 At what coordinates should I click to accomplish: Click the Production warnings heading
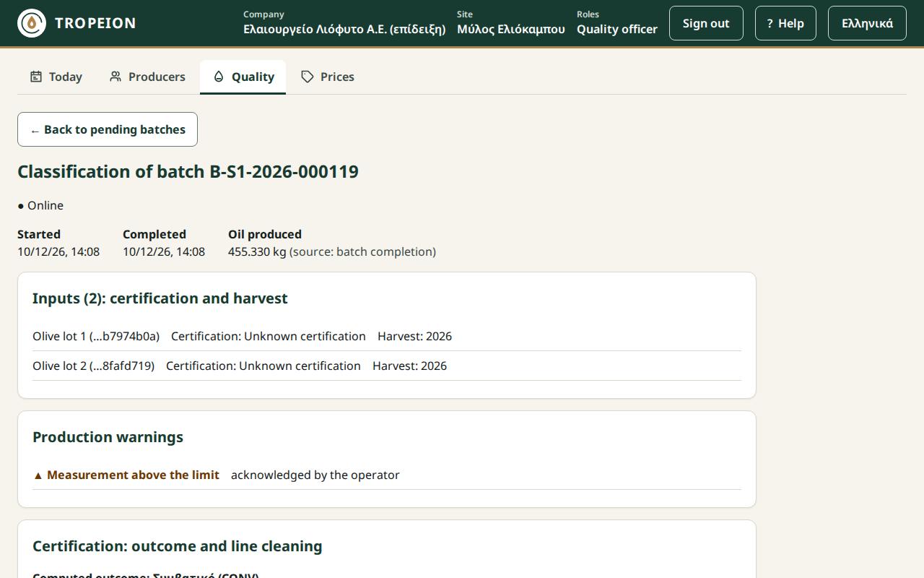pyautogui.click(x=108, y=437)
